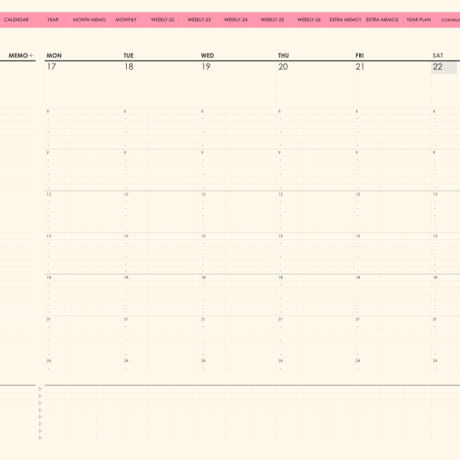460x460 pixels.
Task: Select the TUE column header
Action: 129,55
